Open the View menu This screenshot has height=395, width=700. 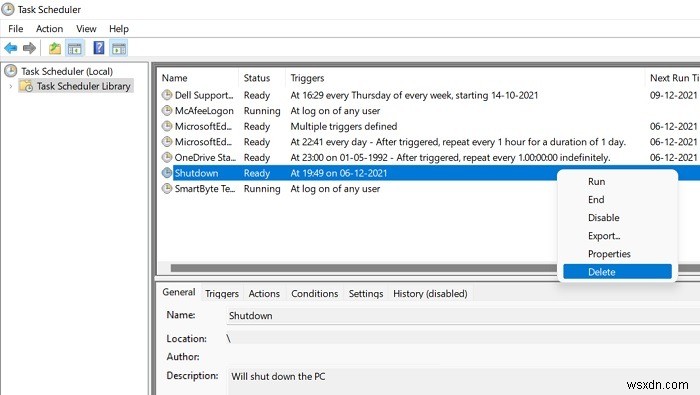(86, 29)
